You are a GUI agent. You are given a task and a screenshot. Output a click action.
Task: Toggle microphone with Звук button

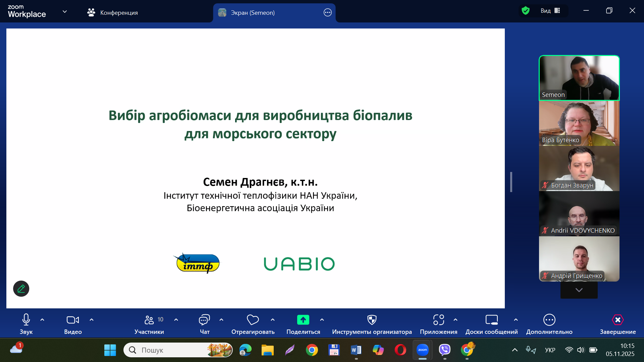click(26, 320)
